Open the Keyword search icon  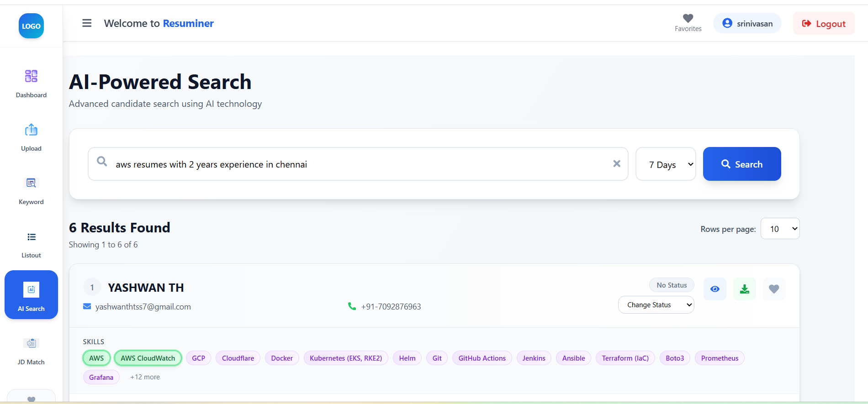click(31, 183)
